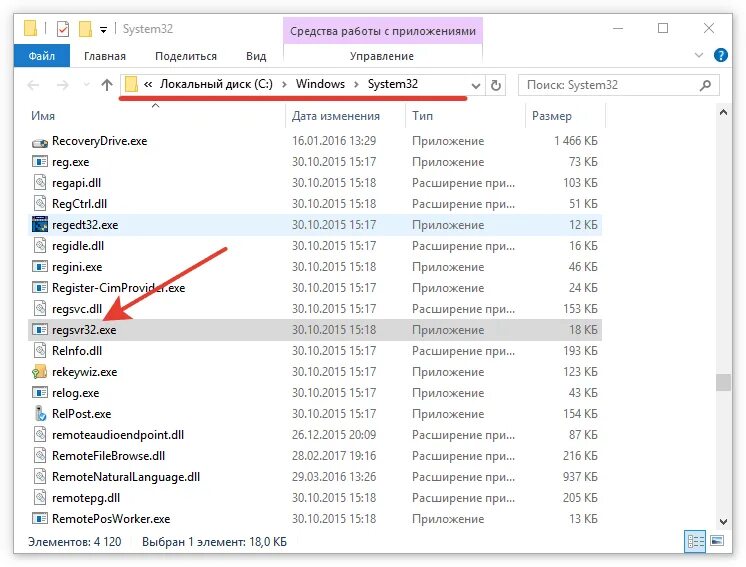Refresh the System32 folder view
The height and width of the screenshot is (567, 746).
click(x=495, y=85)
